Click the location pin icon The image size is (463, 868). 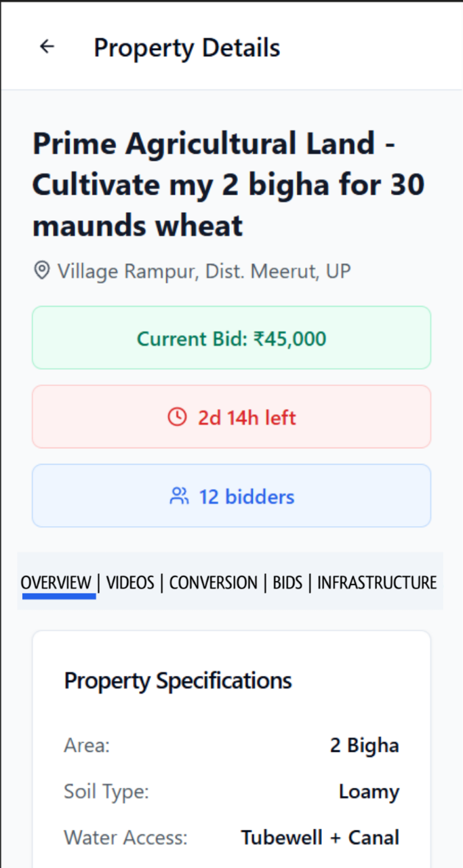point(42,271)
